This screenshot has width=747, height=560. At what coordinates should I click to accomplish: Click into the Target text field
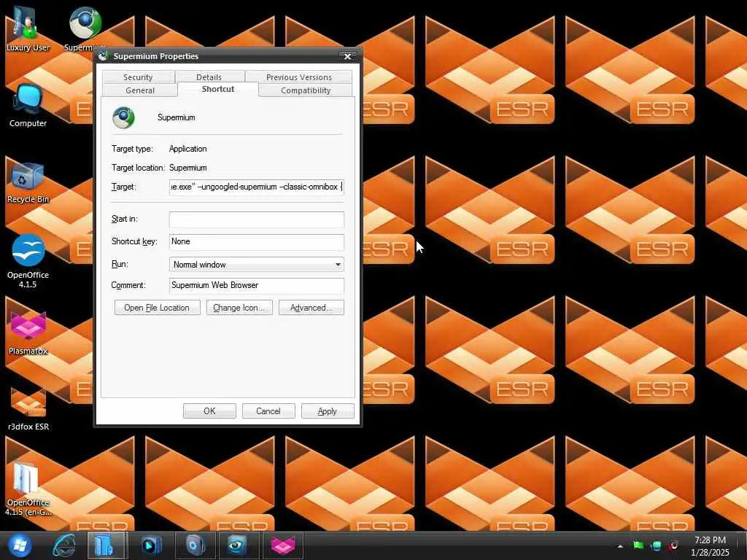tap(256, 187)
